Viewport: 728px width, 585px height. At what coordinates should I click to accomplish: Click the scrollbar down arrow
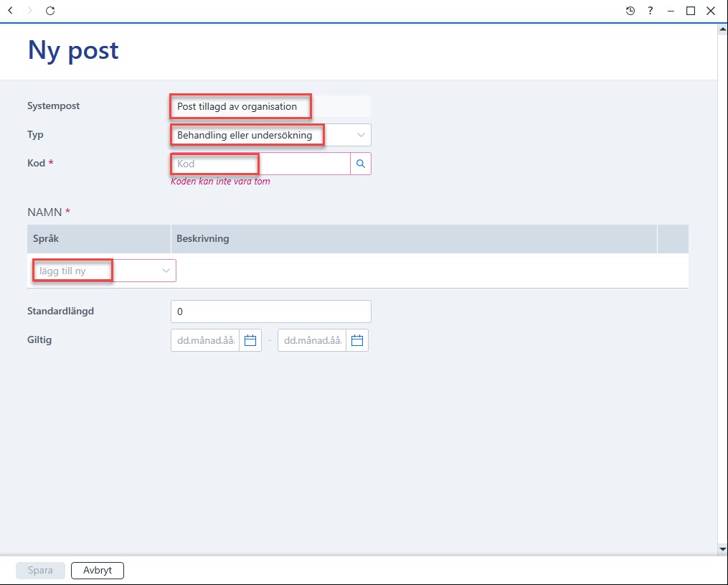722,549
